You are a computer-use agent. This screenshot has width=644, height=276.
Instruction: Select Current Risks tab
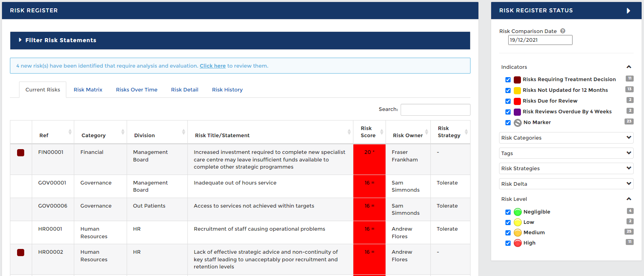tap(43, 90)
